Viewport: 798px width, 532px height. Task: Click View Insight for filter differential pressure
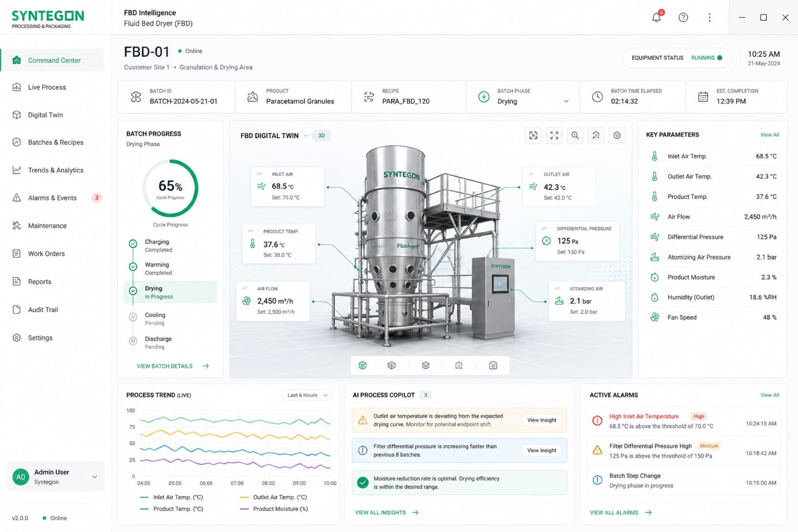[x=541, y=450]
